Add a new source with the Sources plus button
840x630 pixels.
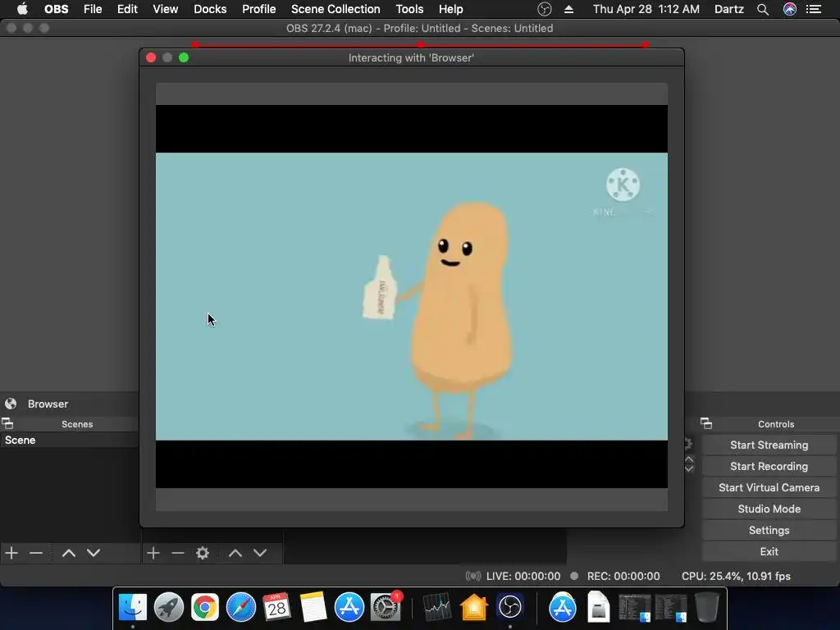coord(153,553)
